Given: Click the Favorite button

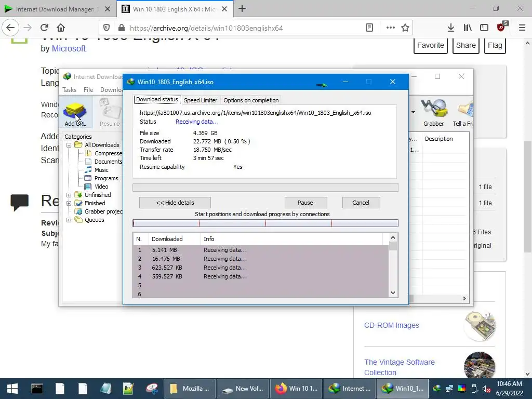Looking at the screenshot, I should click(x=431, y=46).
